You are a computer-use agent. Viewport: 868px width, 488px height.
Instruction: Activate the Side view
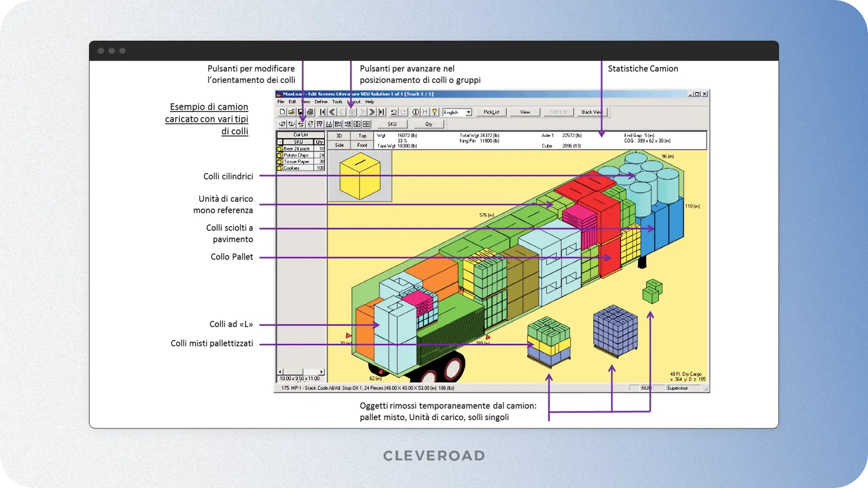(339, 145)
